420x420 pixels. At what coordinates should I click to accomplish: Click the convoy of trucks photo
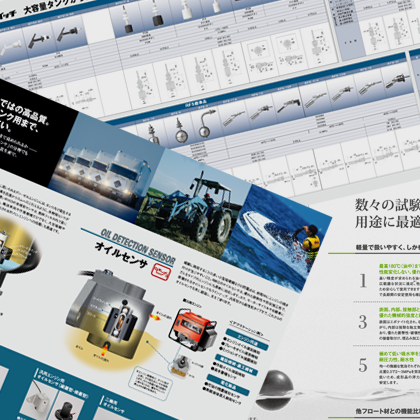pos(107,168)
